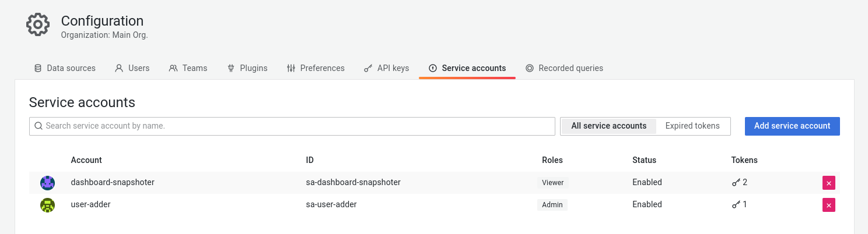Click the key icon for user-adder tokens
This screenshot has height=234, width=868.
(736, 205)
